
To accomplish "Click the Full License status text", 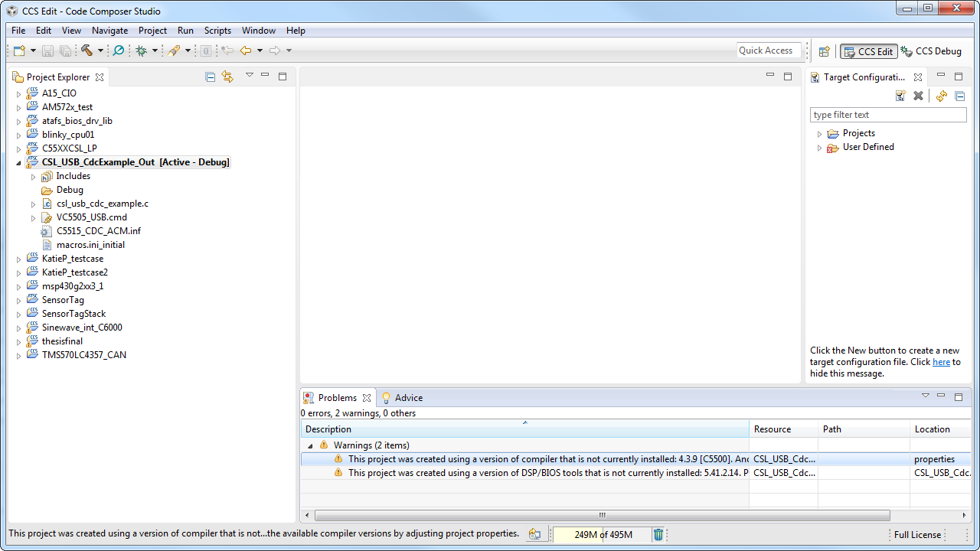I will coord(917,534).
